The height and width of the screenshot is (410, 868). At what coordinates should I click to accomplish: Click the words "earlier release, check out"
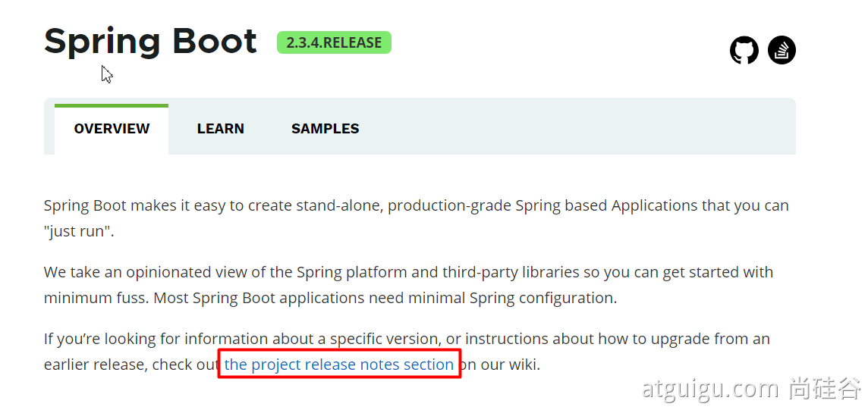[x=131, y=365]
